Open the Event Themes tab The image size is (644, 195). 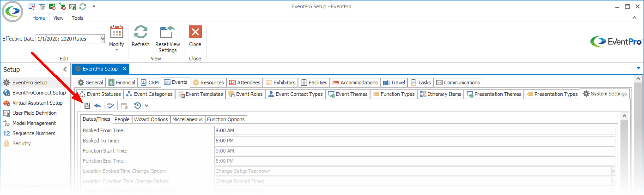(x=347, y=94)
